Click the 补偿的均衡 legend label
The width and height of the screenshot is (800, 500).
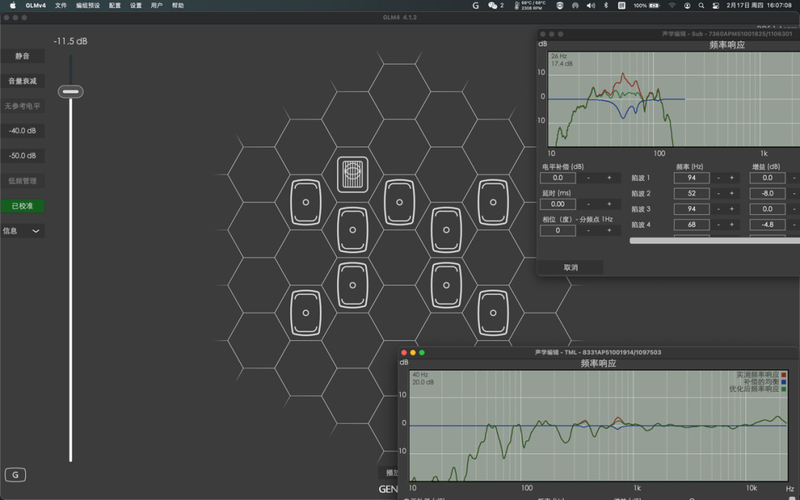click(761, 382)
